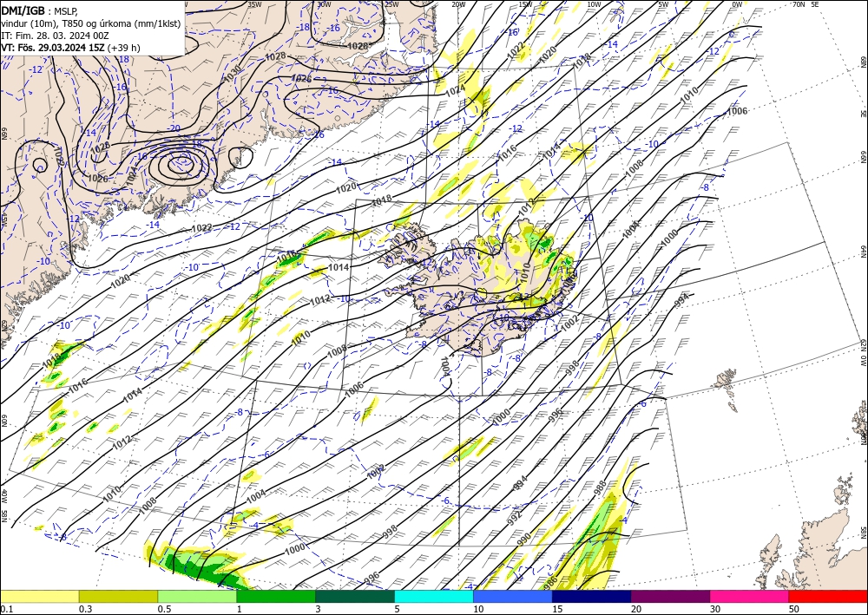Click the '992' isobar label
Screen dimensions: 868x615
[514, 518]
